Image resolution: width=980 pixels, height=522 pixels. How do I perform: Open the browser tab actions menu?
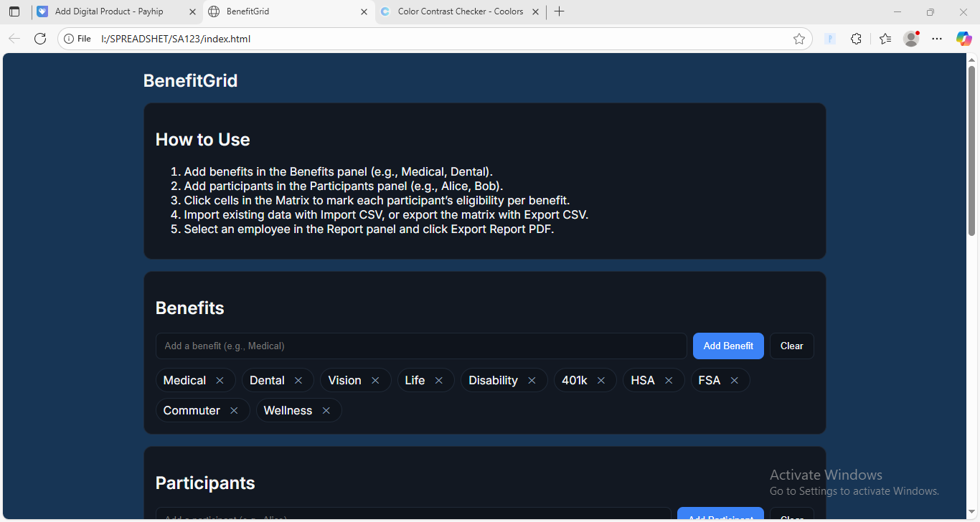pyautogui.click(x=14, y=11)
